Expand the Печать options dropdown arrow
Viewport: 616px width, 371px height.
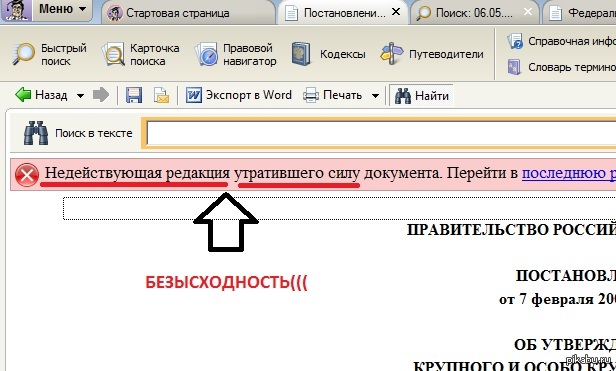pos(375,96)
